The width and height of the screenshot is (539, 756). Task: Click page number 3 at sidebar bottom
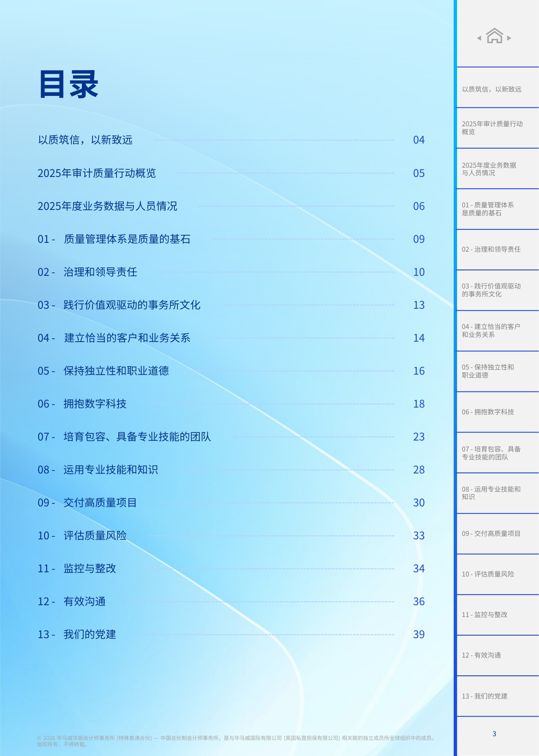coord(494,734)
